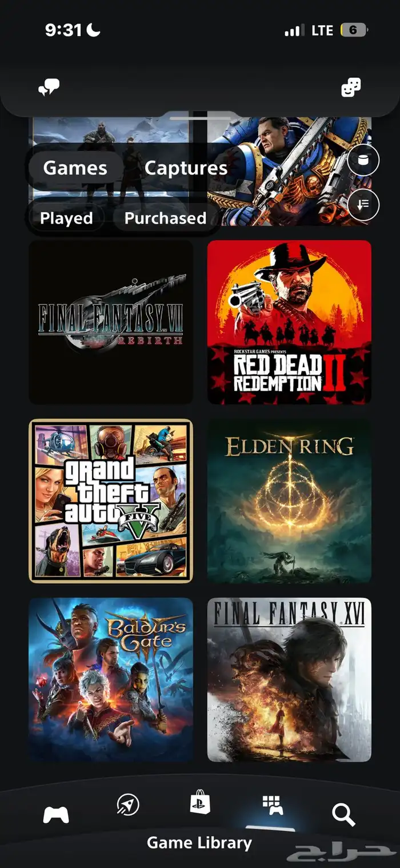Open the Red Dead Redemption II tile
This screenshot has height=868, width=400.
pyautogui.click(x=289, y=322)
